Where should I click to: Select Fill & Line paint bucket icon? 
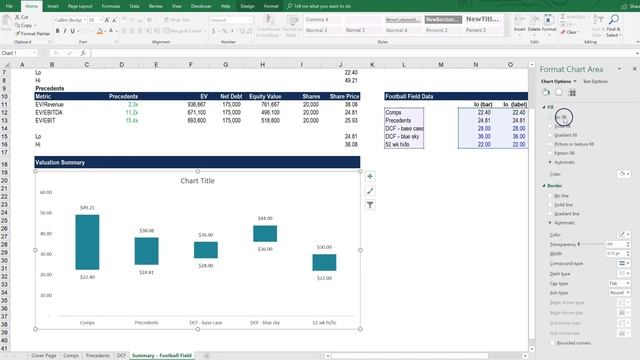click(546, 93)
